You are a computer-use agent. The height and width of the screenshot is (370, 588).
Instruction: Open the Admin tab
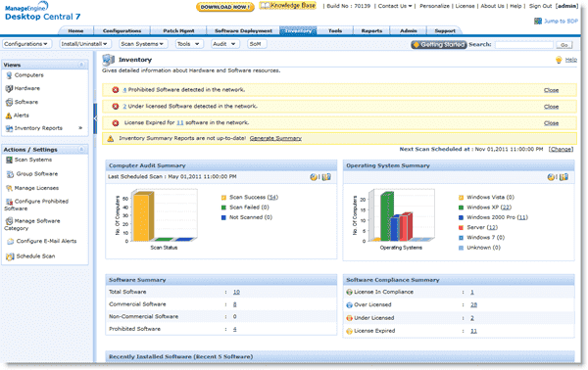tap(409, 31)
